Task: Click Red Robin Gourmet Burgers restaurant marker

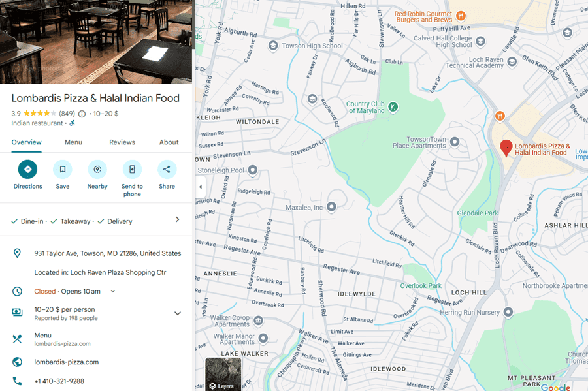Action: click(461, 16)
